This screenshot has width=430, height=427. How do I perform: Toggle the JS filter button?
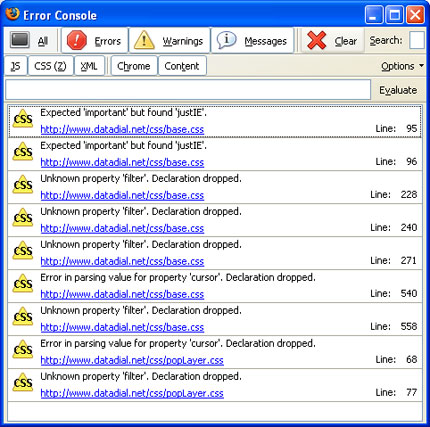pyautogui.click(x=16, y=66)
